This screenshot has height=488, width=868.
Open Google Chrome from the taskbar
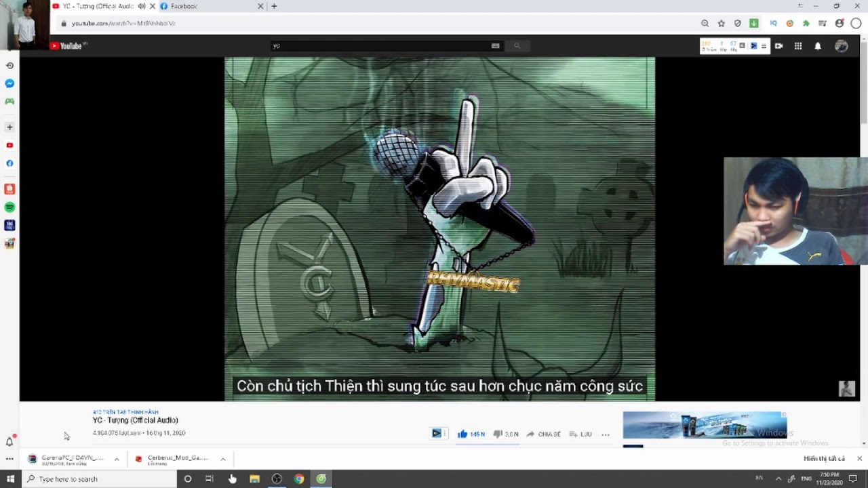click(x=299, y=479)
